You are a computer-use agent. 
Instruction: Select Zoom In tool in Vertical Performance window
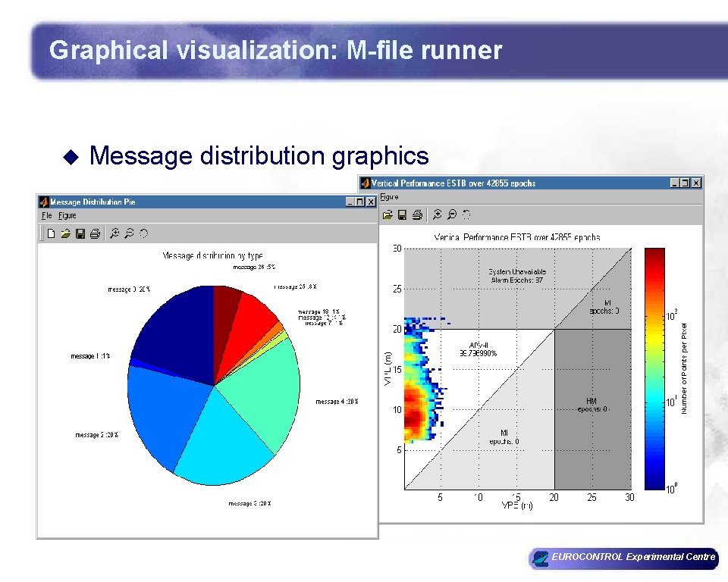tap(437, 214)
